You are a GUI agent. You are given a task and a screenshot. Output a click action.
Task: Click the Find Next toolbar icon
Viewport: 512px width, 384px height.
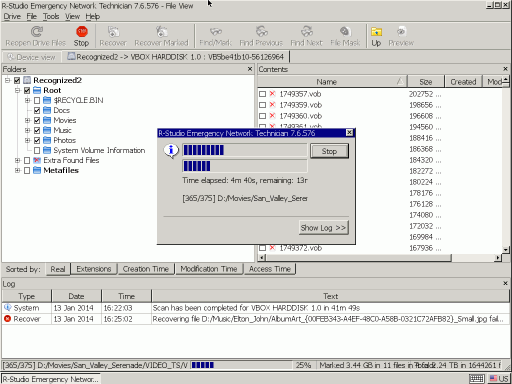pyautogui.click(x=307, y=32)
